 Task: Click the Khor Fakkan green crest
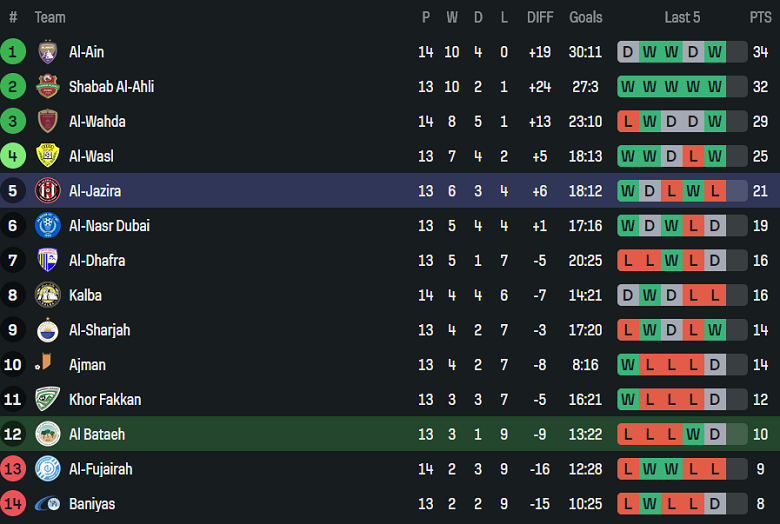pos(47,400)
